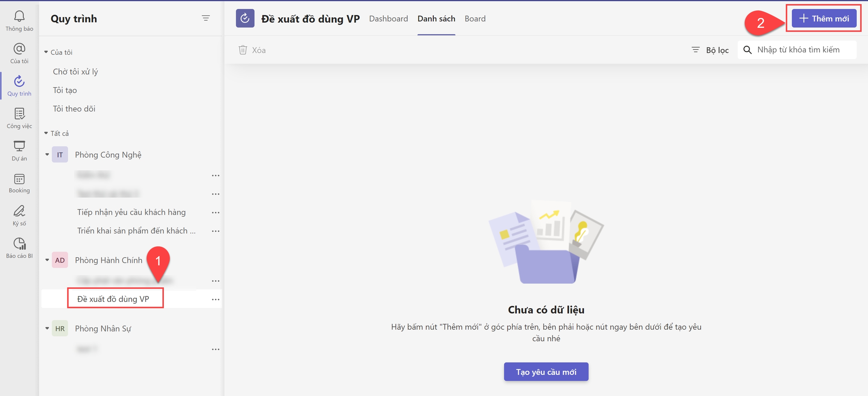This screenshot has width=868, height=396.
Task: Switch to the Dashboard tab
Action: (388, 18)
